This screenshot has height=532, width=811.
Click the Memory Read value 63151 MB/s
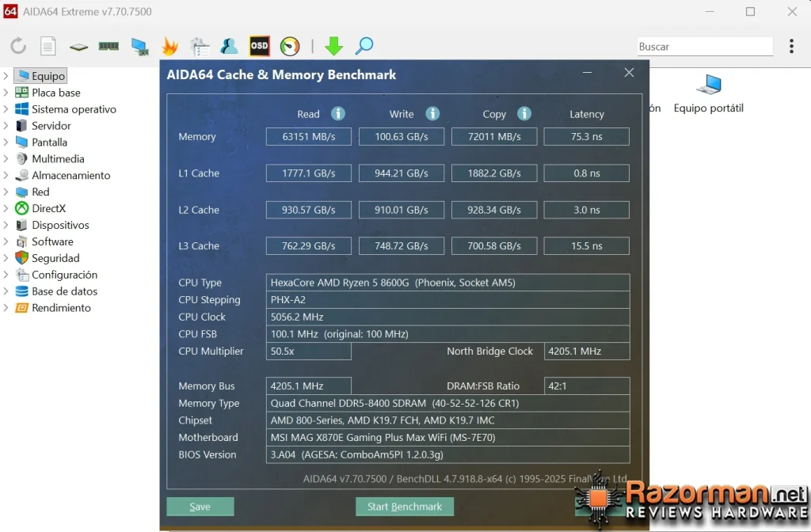309,136
